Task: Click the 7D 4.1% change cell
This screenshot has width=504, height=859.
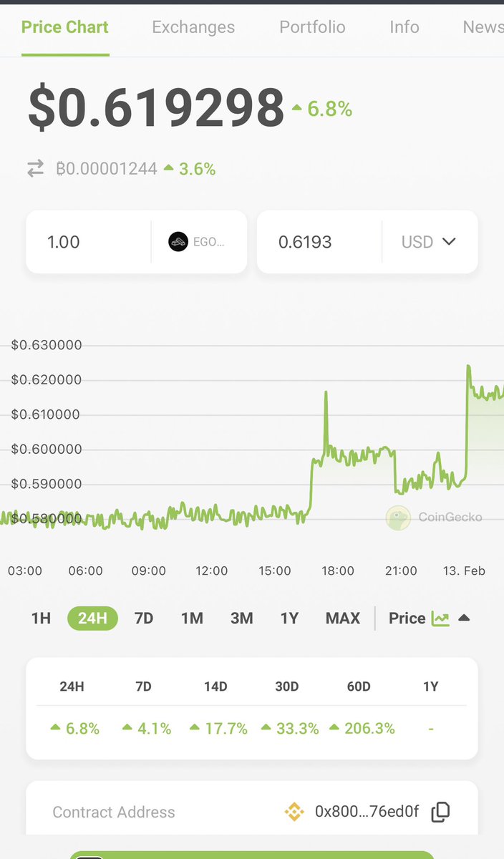Action: point(146,729)
